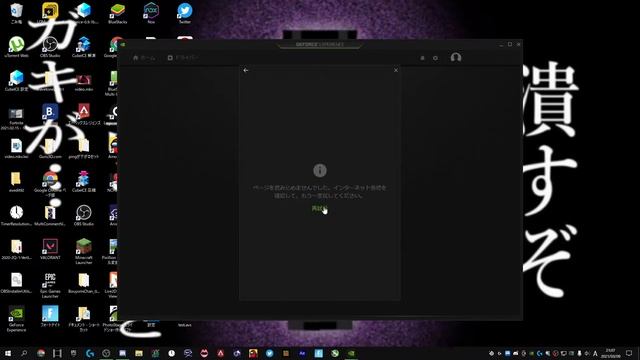640x360 pixels.
Task: Select the yellow LDPlayer-style icon on desktop
Action: (x=50, y=12)
